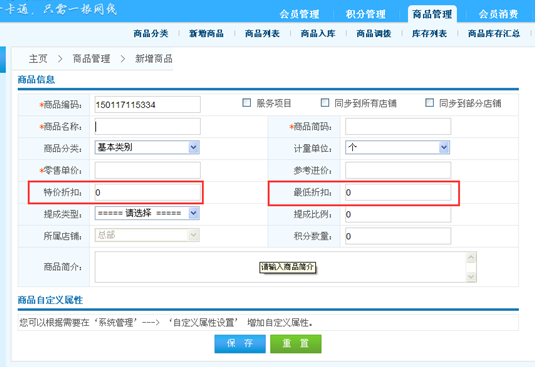This screenshot has height=367, width=535.
Task: Click the 商品名称 input field
Action: (x=147, y=127)
